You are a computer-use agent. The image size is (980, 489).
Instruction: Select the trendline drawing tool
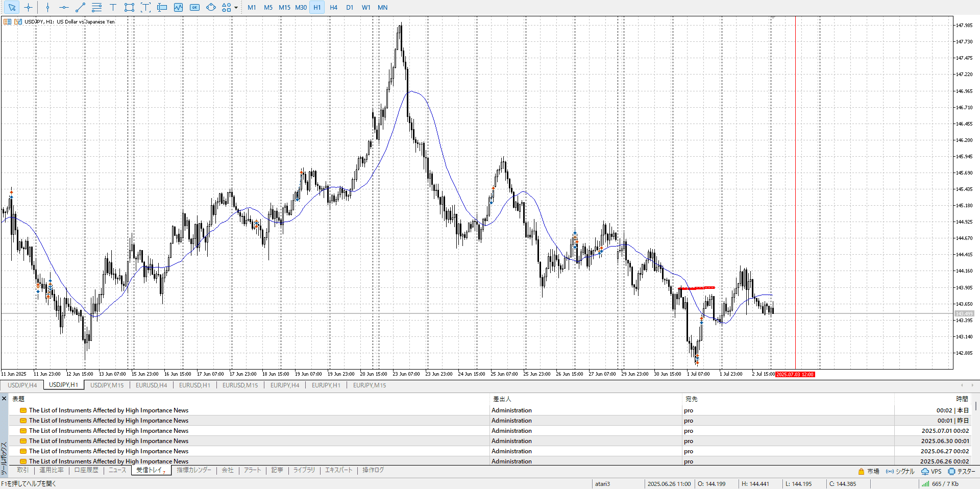click(80, 8)
